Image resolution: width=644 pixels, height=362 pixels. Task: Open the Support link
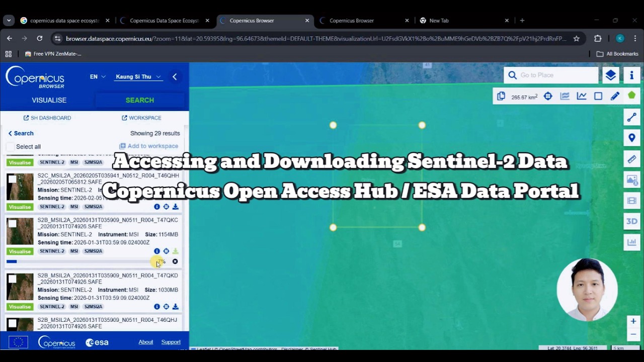pyautogui.click(x=171, y=342)
